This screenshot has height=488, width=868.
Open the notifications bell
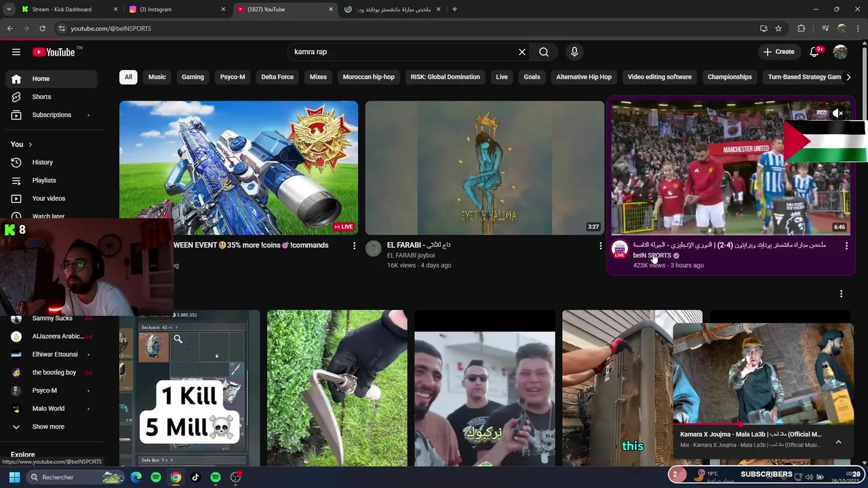pyautogui.click(x=816, y=52)
